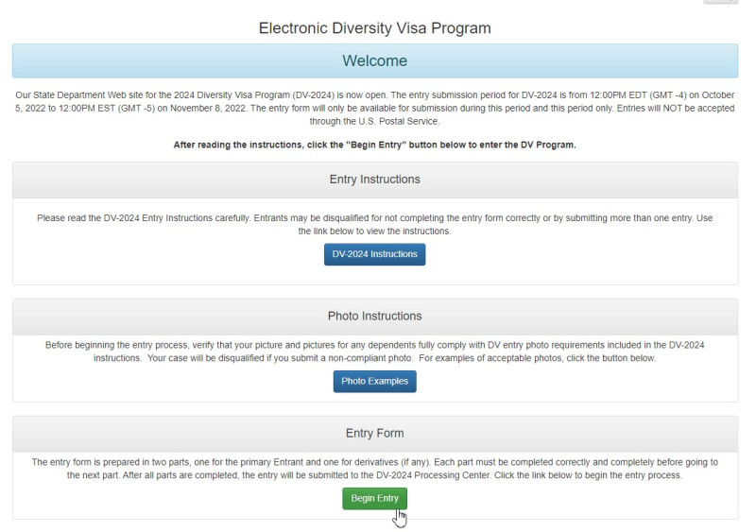Select the Entry Instructions section header

[x=375, y=180]
